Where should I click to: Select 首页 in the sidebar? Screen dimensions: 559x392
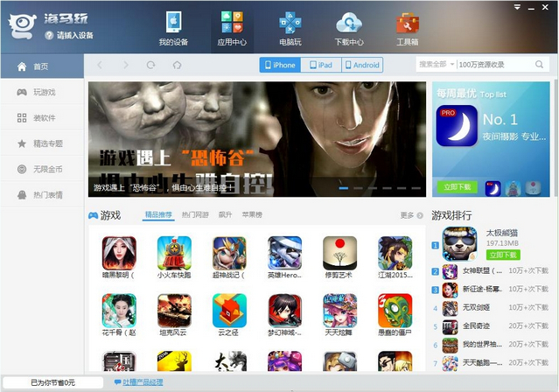pyautogui.click(x=42, y=66)
